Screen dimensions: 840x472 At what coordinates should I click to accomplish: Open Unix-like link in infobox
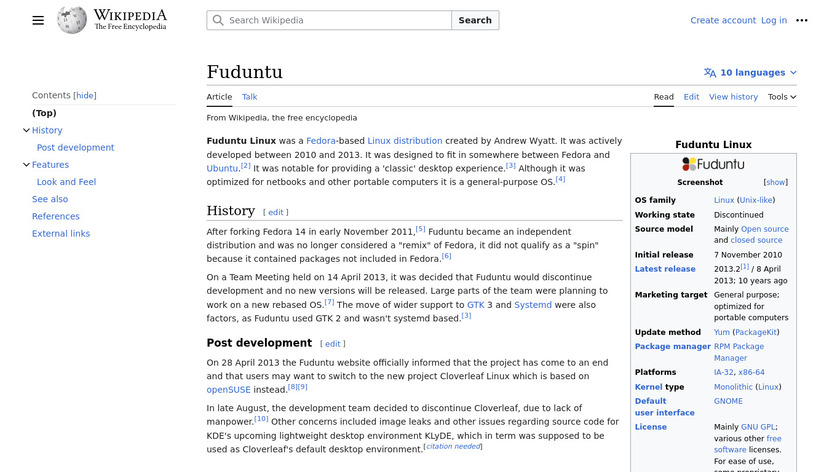point(756,200)
